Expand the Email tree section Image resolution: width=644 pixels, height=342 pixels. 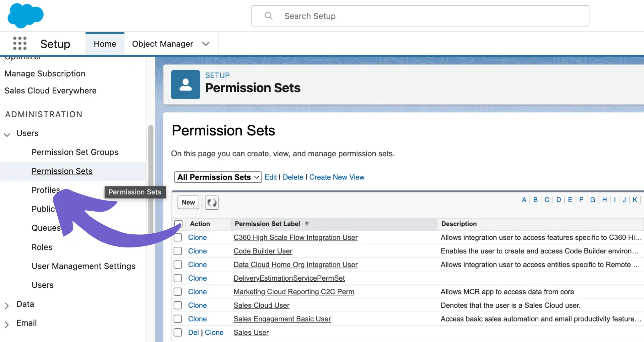[7, 324]
